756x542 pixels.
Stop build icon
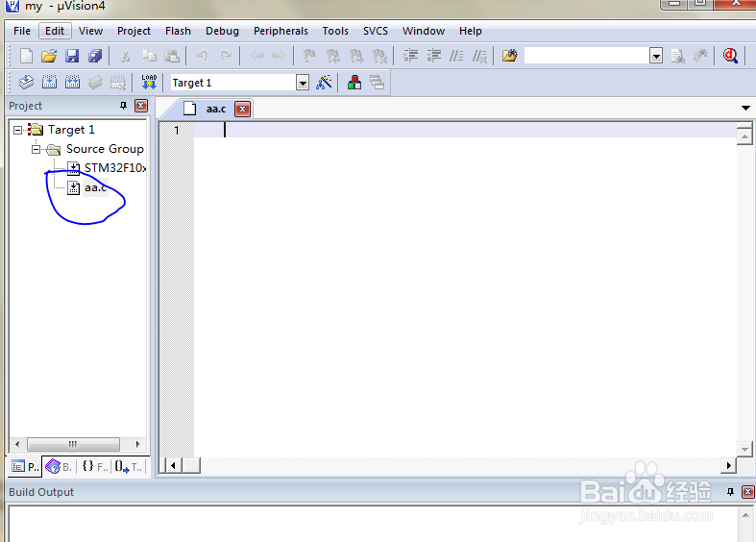point(118,83)
